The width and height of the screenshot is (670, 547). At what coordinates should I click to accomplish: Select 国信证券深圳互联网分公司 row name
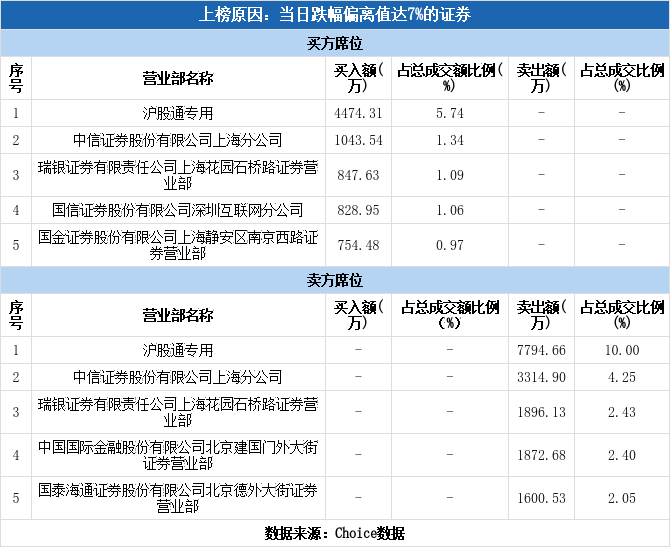click(x=178, y=210)
